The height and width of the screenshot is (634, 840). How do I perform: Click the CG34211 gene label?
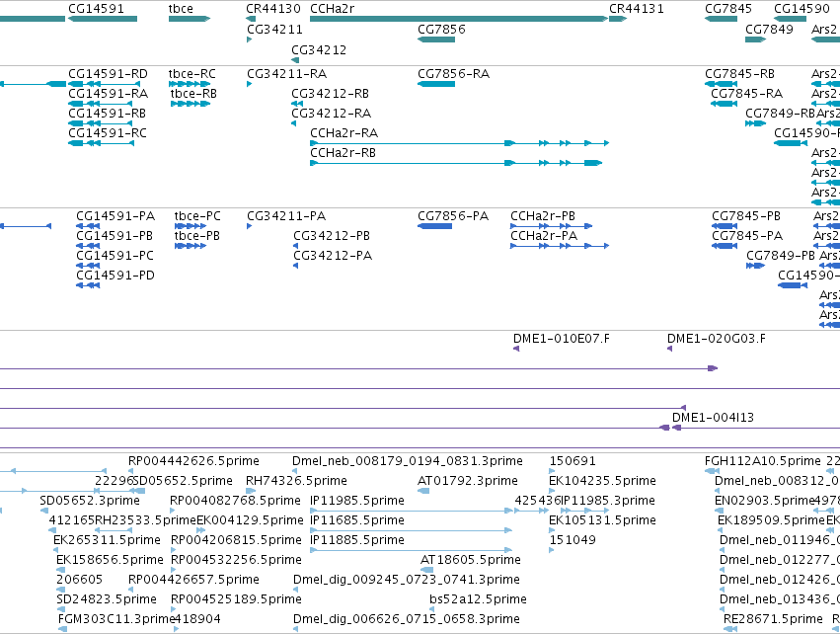coord(274,29)
